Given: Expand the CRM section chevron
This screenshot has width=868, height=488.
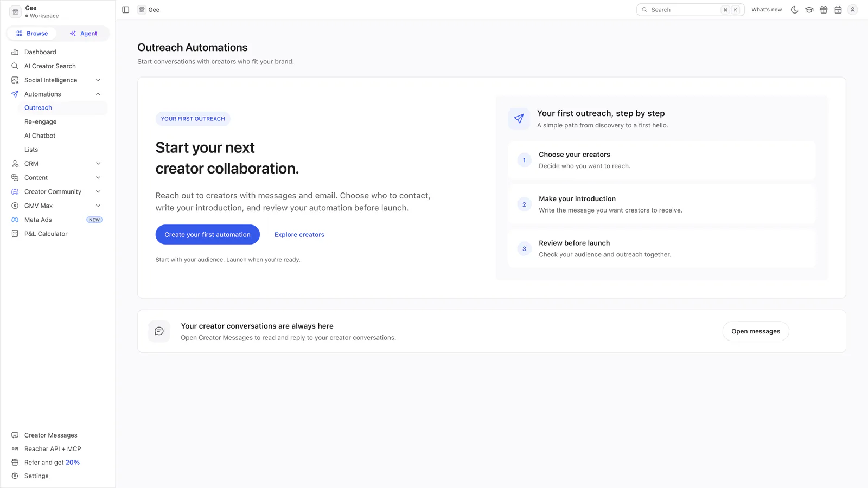Looking at the screenshot, I should point(98,164).
